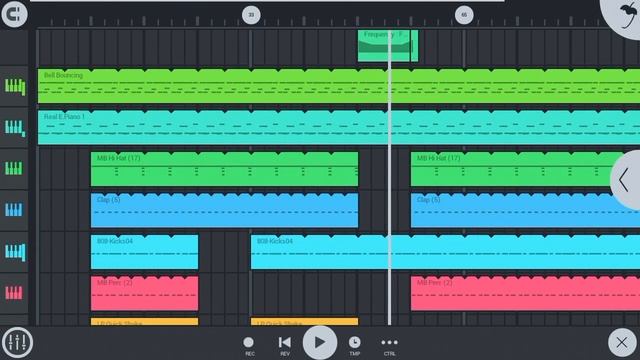Rewind with the REV button
The height and width of the screenshot is (360, 640).
tap(284, 345)
